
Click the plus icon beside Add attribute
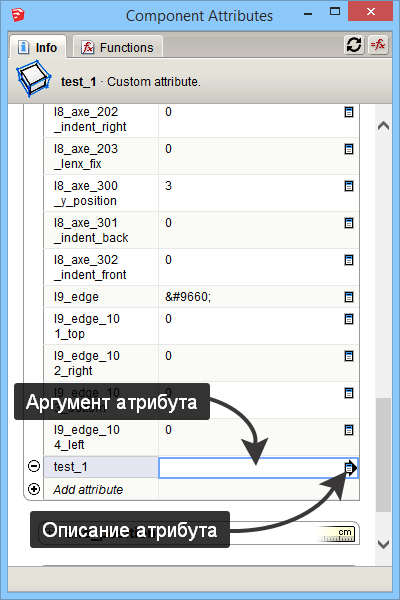click(x=34, y=489)
